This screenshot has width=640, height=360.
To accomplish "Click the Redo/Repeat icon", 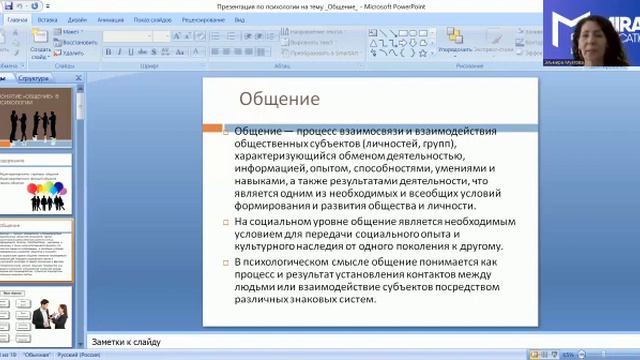I will (x=35, y=6).
